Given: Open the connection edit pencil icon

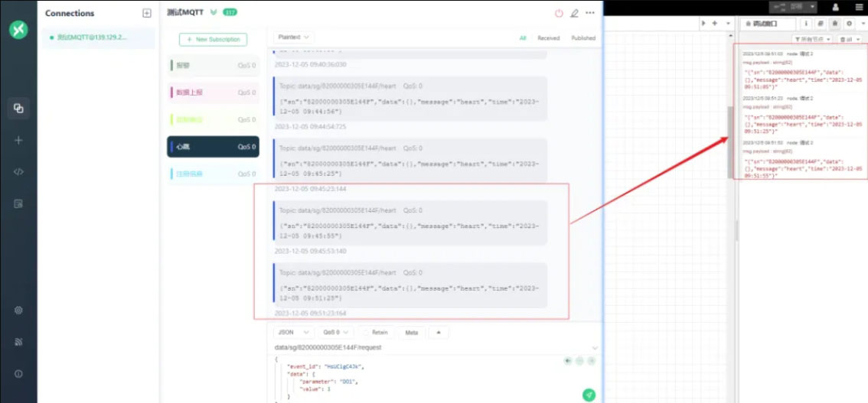Looking at the screenshot, I should (574, 13).
